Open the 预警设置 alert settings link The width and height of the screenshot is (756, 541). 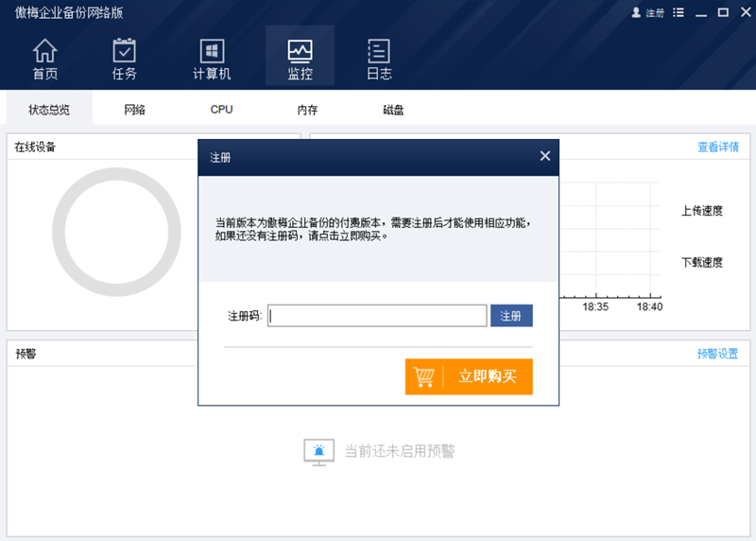coord(717,354)
